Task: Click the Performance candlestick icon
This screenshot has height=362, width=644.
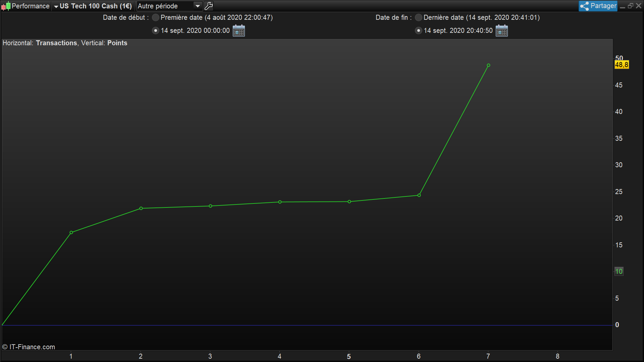Action: coord(6,6)
